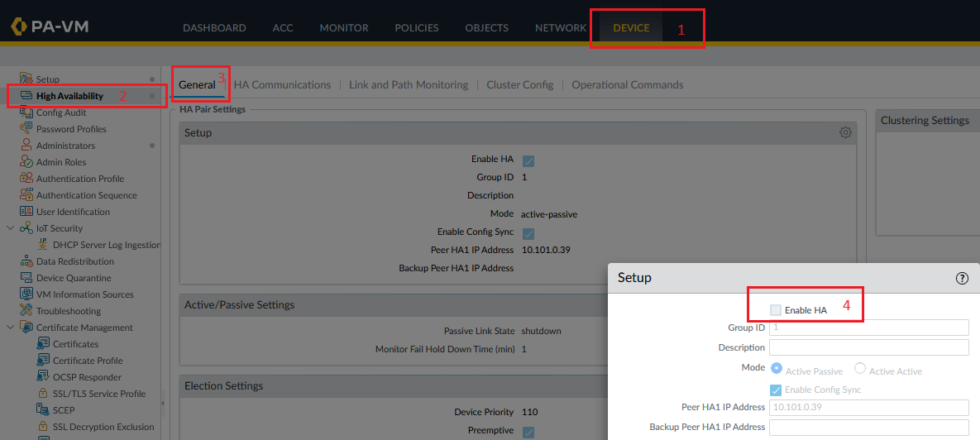Collapse the left sidebar using splitter arrow
The height and width of the screenshot is (440, 980).
point(162,403)
